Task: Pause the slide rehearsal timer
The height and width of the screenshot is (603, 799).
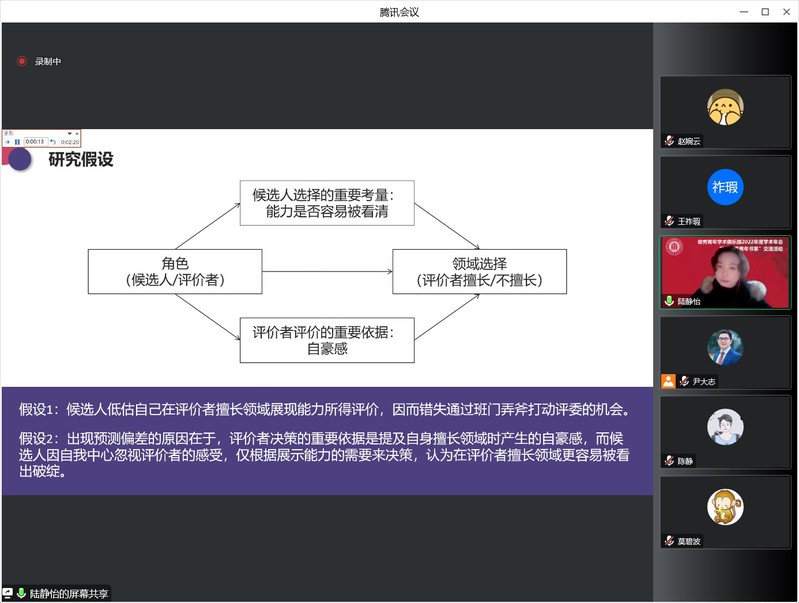Action: pos(17,142)
